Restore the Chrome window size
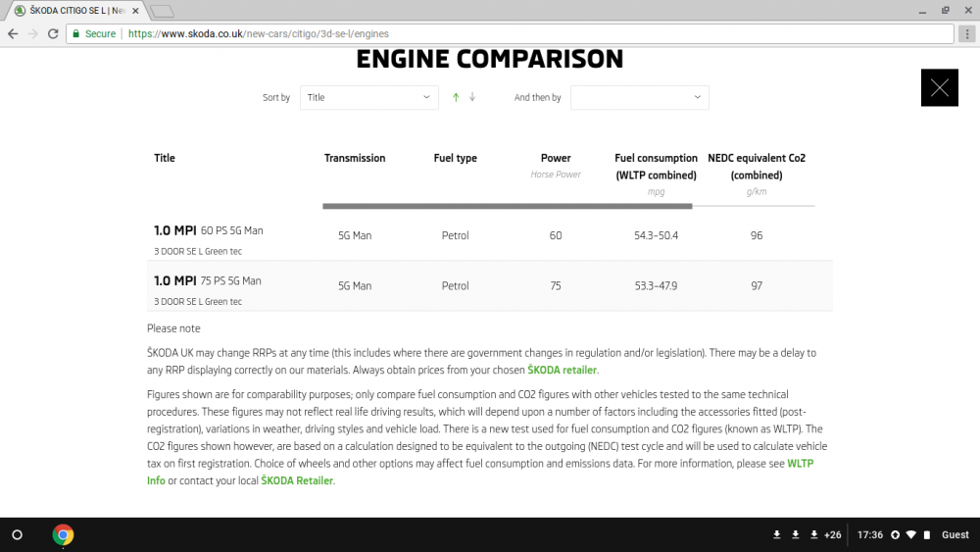This screenshot has width=980, height=552. coord(946,11)
